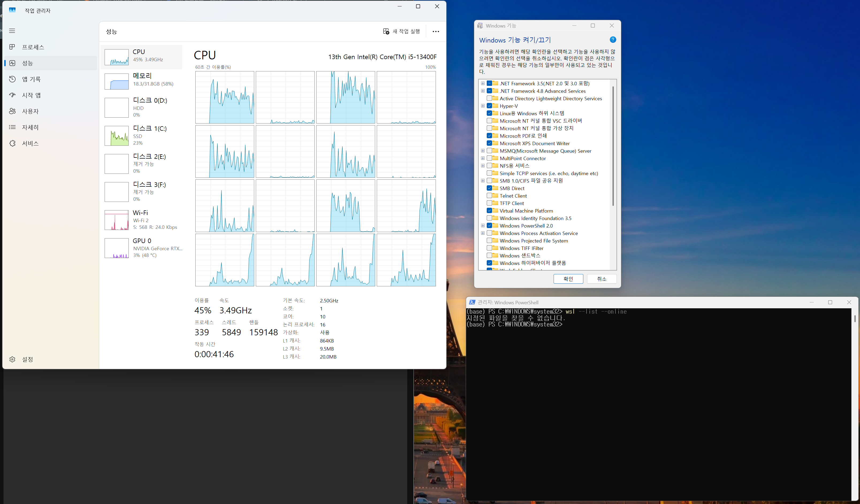The height and width of the screenshot is (504, 860).
Task: Open the Services sidebar icon
Action: 12,143
